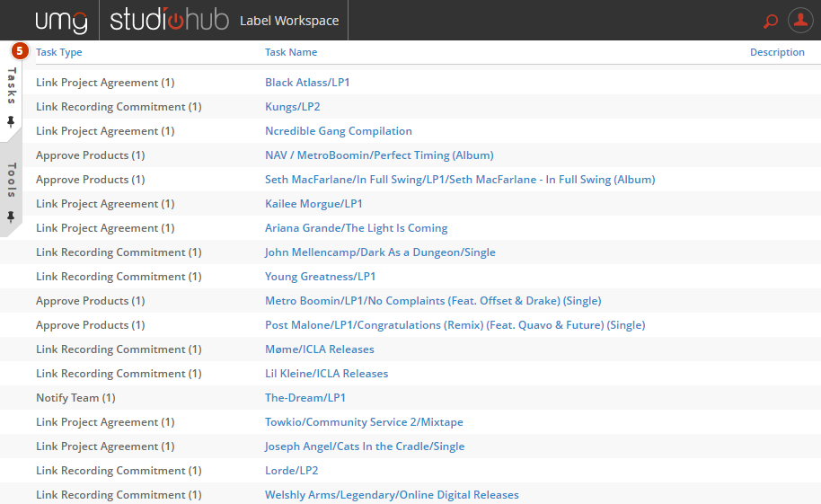Open Ariana Grande/The Light Is Coming

click(x=356, y=228)
